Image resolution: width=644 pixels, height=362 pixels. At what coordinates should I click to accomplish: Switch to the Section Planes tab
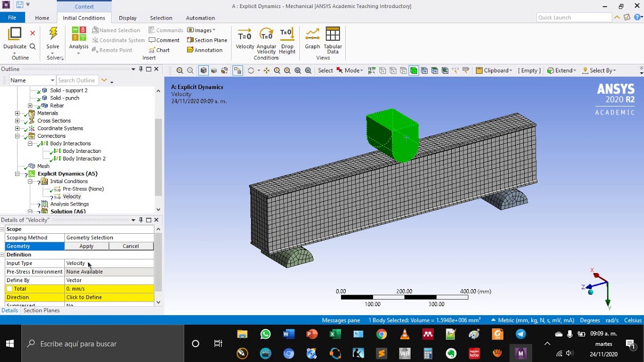[x=41, y=310]
